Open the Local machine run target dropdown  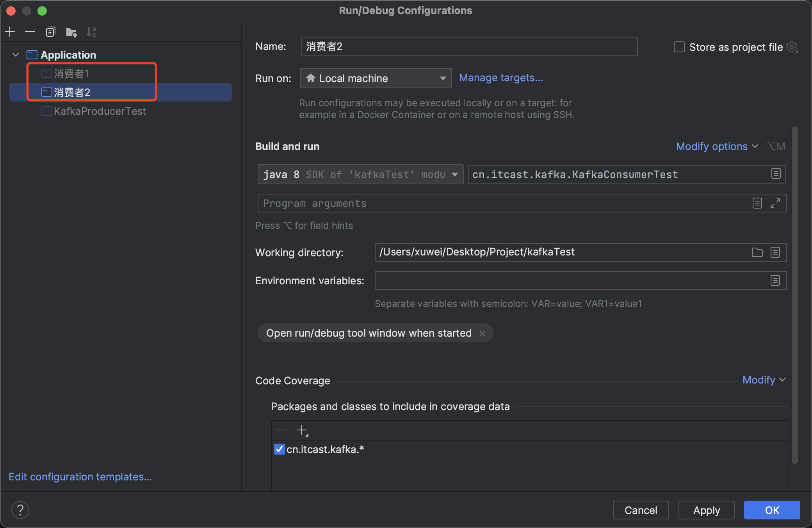[x=376, y=78]
